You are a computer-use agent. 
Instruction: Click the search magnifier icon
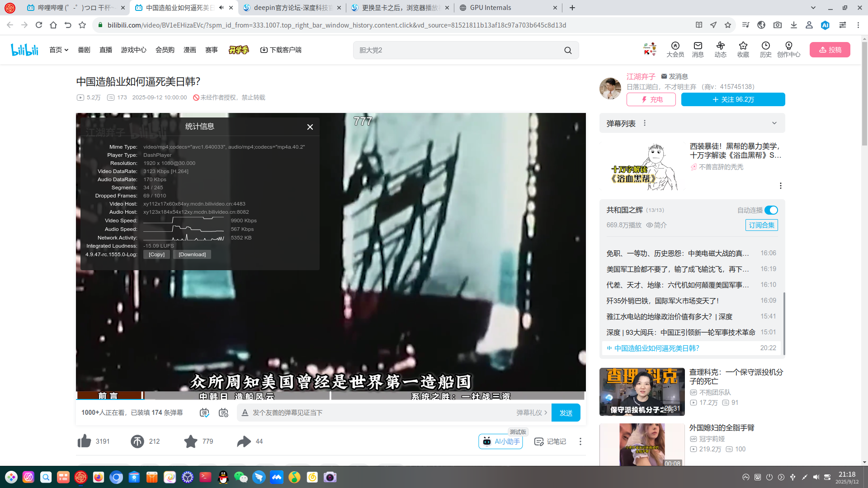pyautogui.click(x=568, y=50)
